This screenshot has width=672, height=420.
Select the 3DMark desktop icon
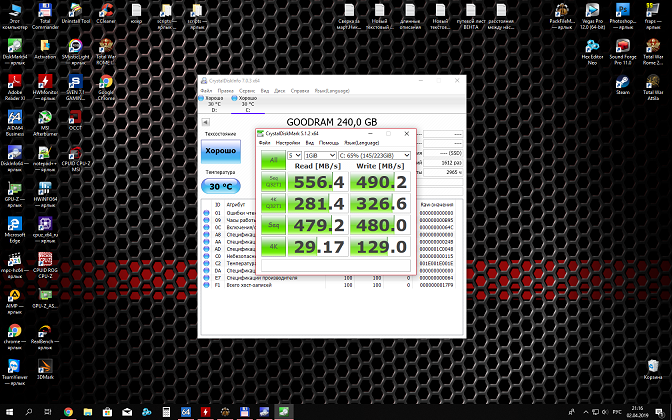(x=45, y=369)
